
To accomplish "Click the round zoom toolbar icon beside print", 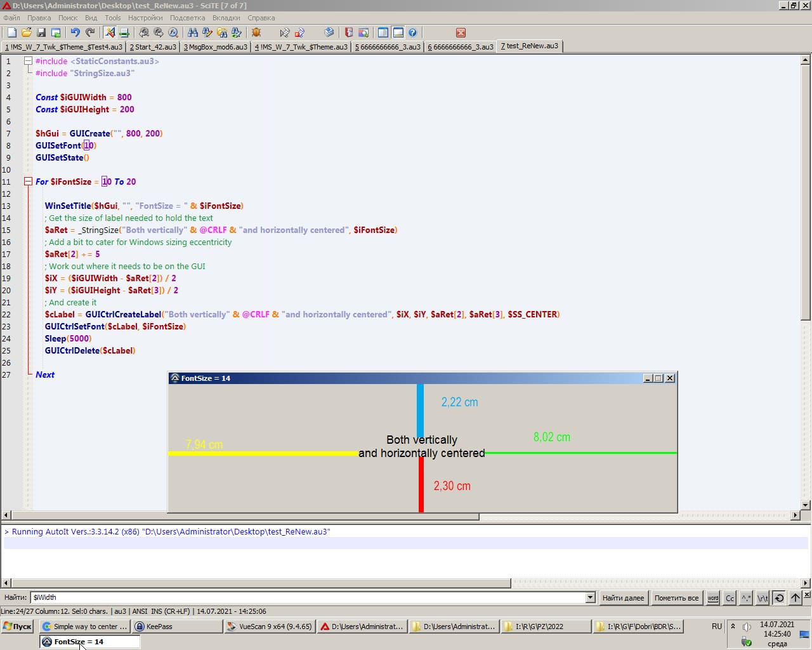I will [144, 32].
